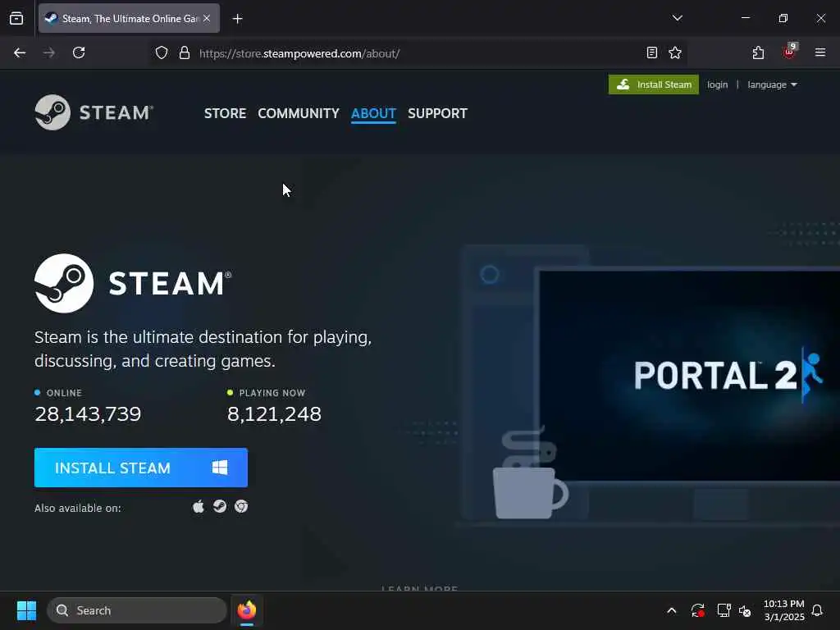Click the Steam logo in header
The width and height of the screenshot is (840, 630).
(x=94, y=112)
